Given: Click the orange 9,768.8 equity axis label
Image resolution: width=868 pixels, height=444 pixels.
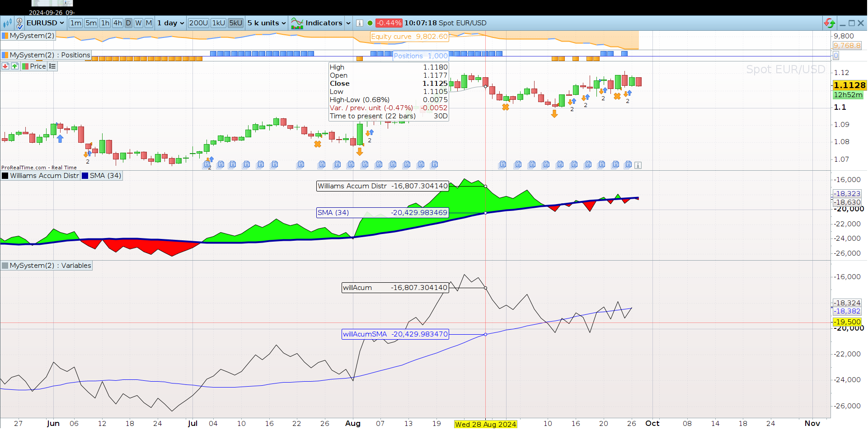Looking at the screenshot, I should click(847, 46).
